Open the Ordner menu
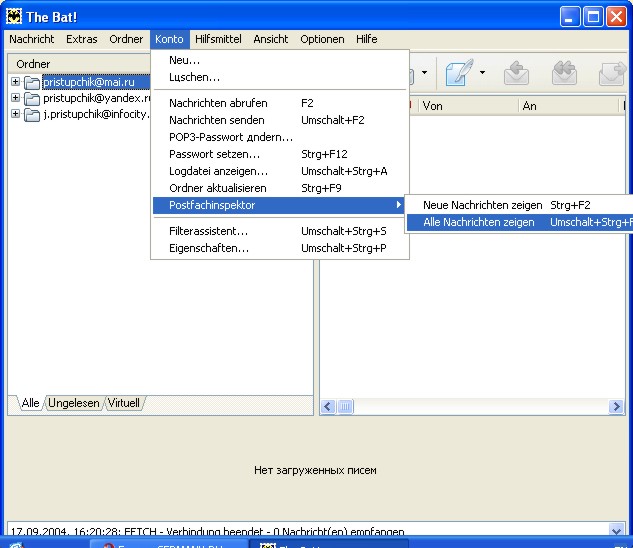 126,39
